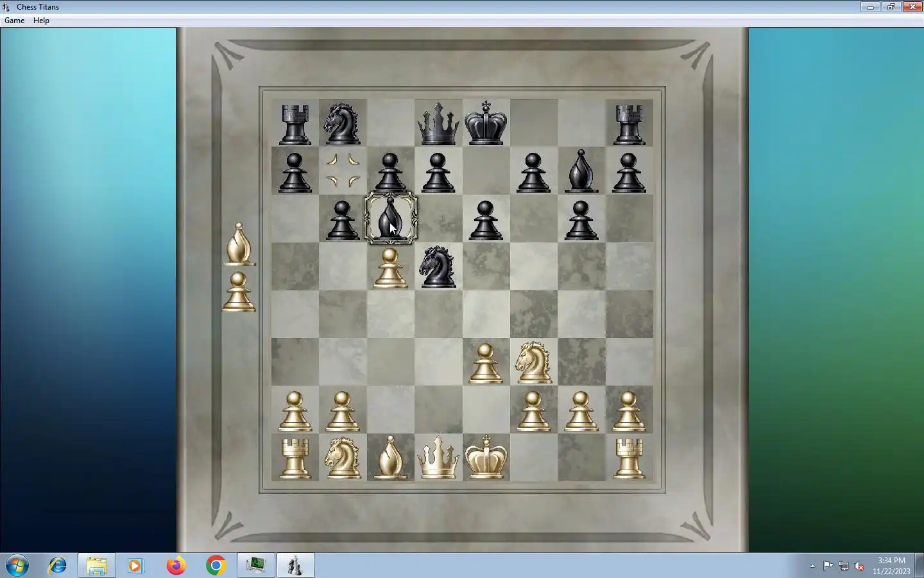Select the white bishop on c1
924x578 pixels.
click(390, 457)
